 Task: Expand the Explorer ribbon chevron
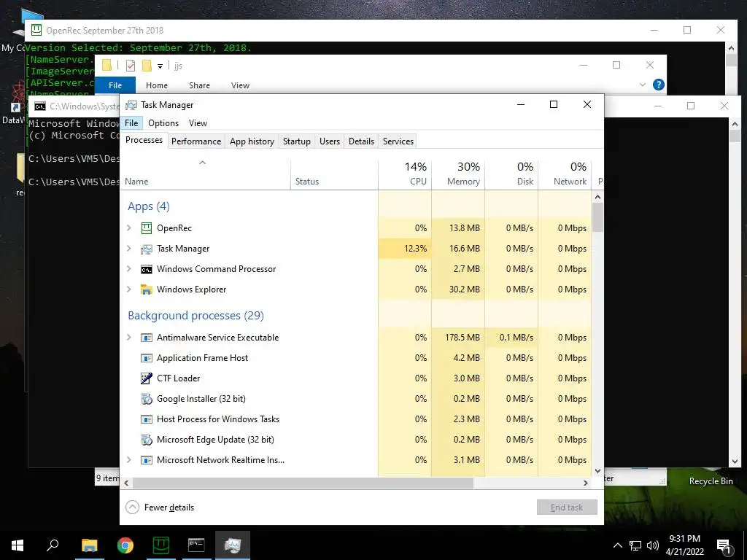click(x=642, y=85)
